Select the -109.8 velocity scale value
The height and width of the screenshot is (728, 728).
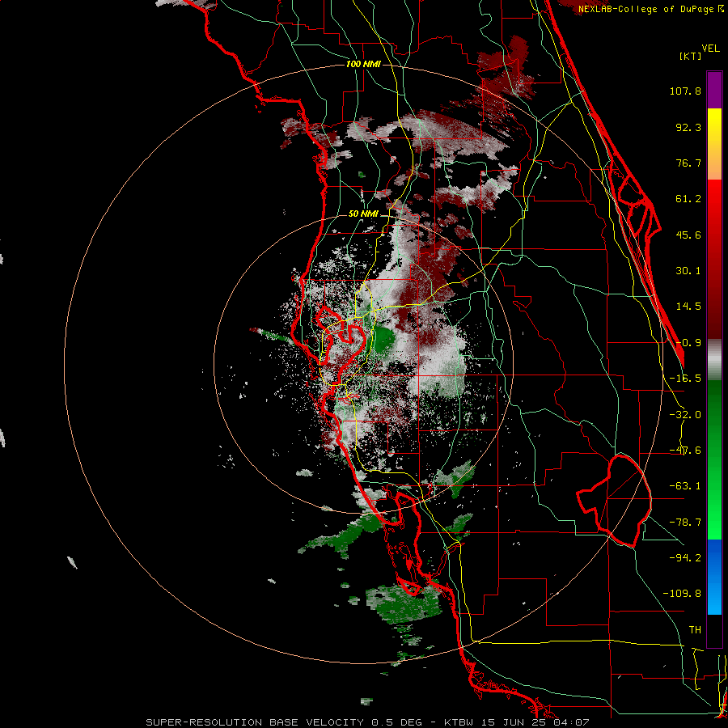[682, 594]
